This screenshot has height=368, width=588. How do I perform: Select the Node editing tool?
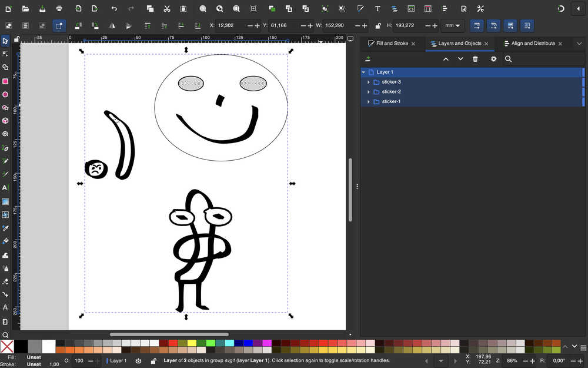pos(5,54)
